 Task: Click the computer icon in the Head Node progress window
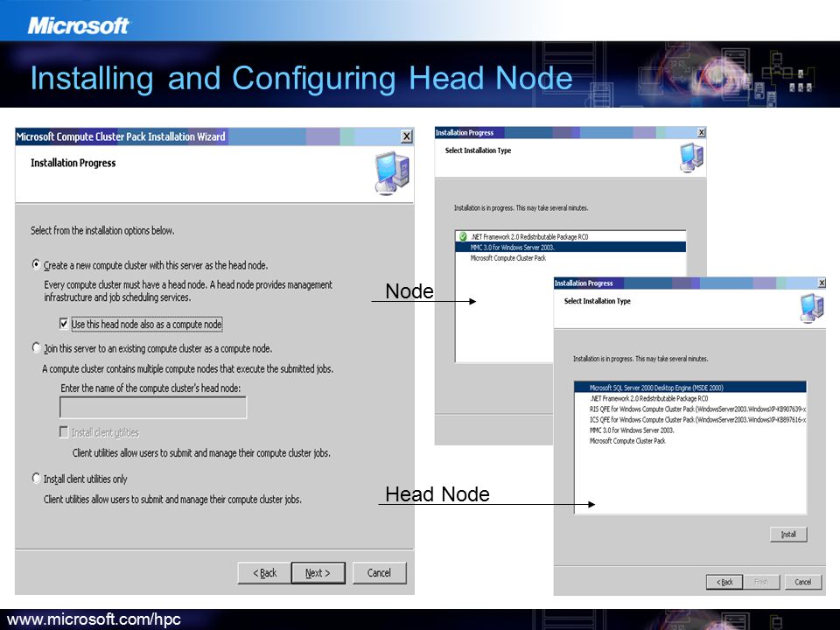[x=812, y=308]
